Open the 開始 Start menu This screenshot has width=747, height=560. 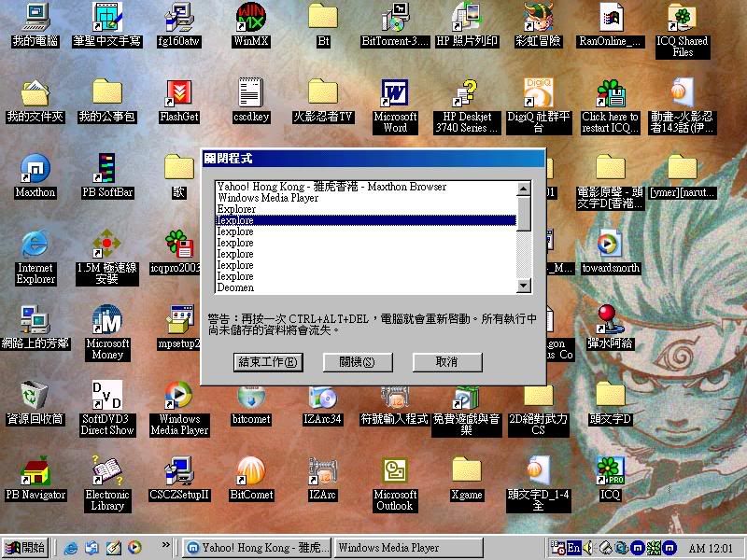tap(26, 548)
